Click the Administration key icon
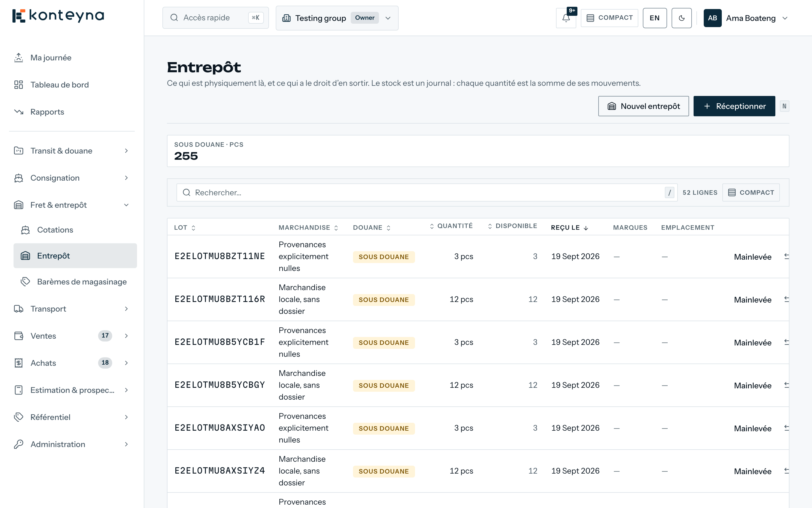This screenshot has height=508, width=812. (x=18, y=444)
